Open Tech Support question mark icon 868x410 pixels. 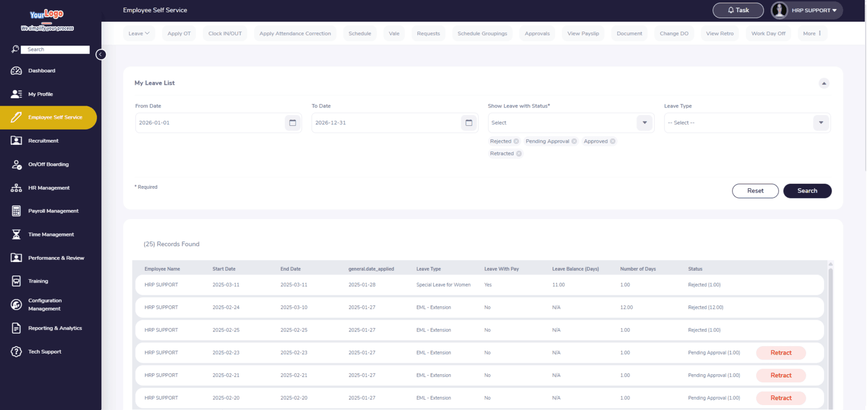(16, 351)
